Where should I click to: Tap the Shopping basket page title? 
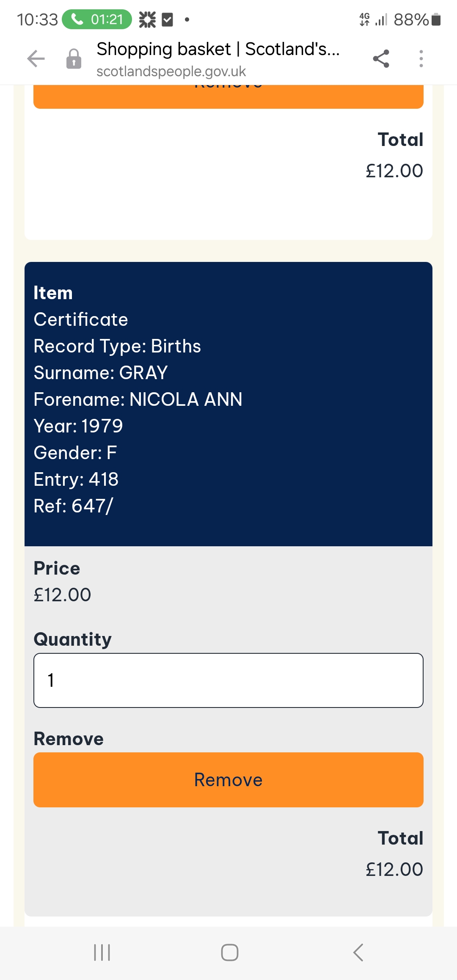click(218, 49)
